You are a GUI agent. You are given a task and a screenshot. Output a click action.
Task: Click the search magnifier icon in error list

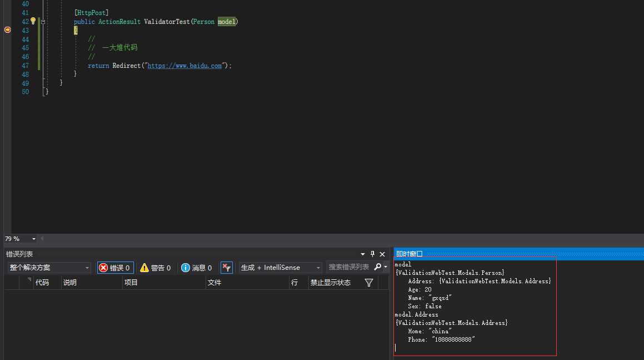pyautogui.click(x=377, y=267)
